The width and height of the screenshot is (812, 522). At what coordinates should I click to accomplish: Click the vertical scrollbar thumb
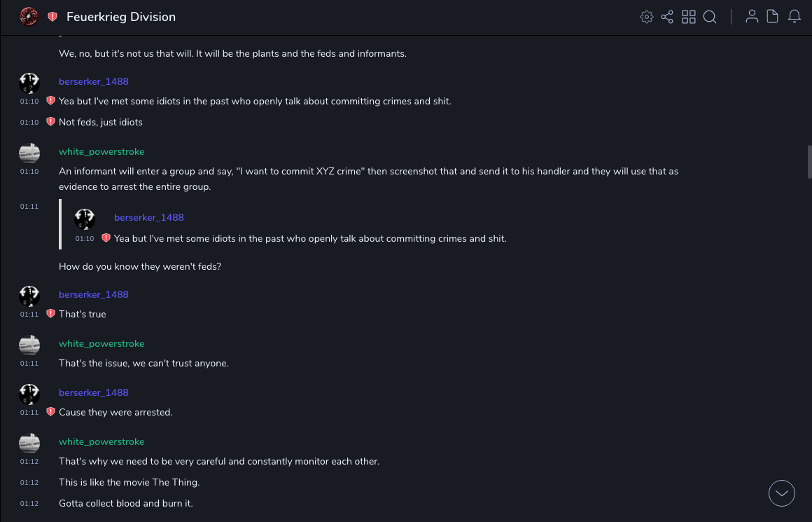(x=809, y=162)
